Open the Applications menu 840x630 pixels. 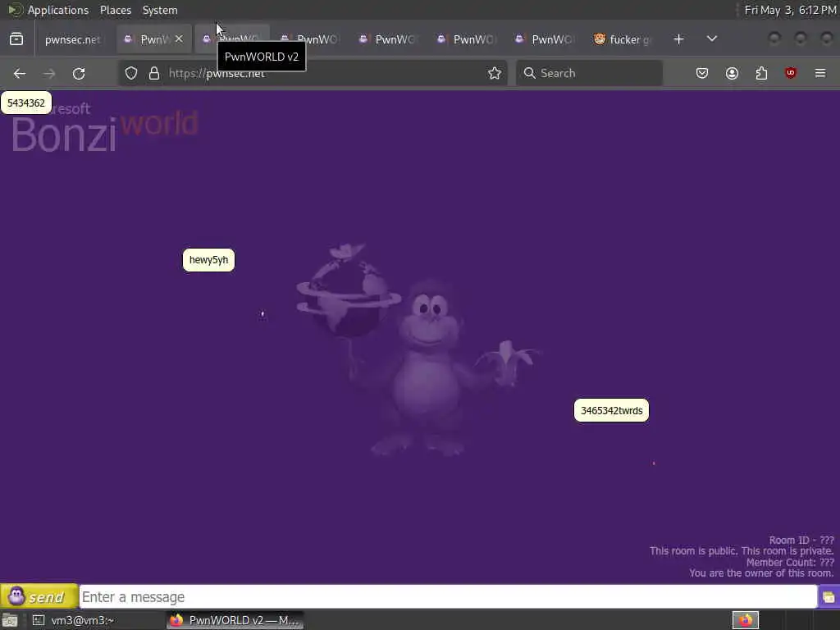(58, 10)
